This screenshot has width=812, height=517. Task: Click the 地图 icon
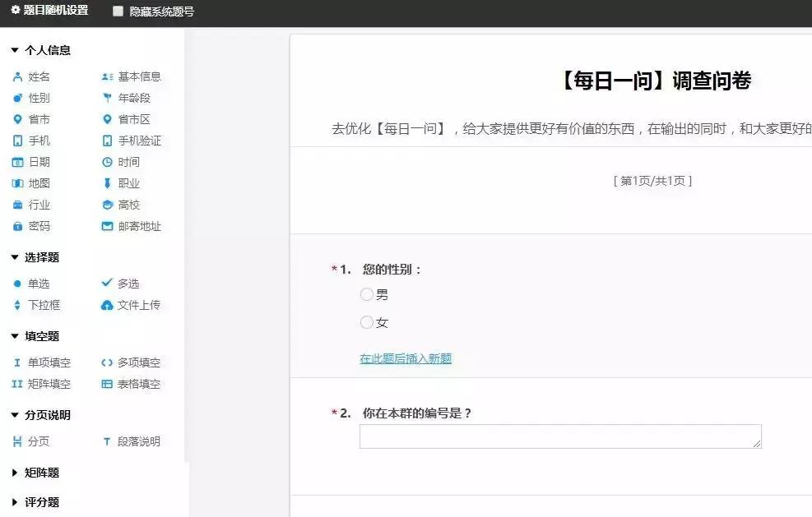[x=16, y=183]
